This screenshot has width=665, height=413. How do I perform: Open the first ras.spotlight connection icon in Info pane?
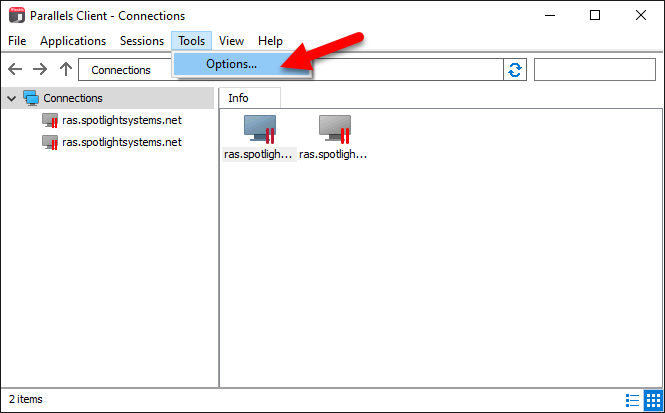pos(260,130)
